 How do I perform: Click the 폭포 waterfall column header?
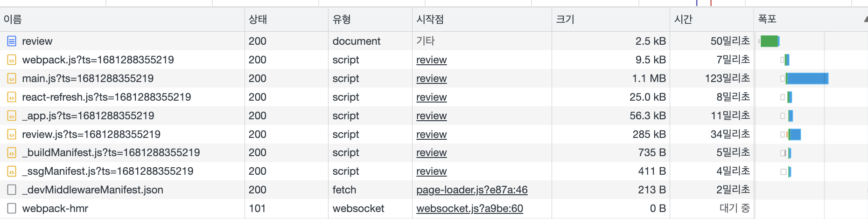(x=811, y=19)
